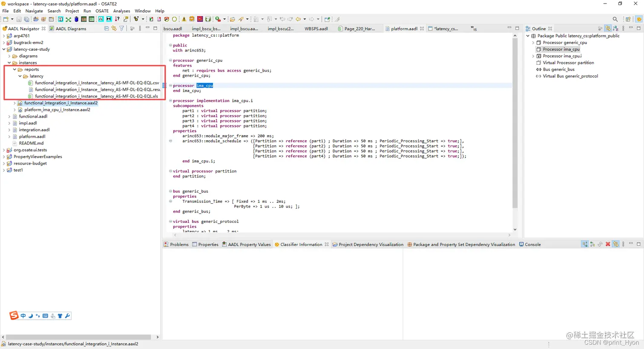Click the toolbar Search magnifier icon
The width and height of the screenshot is (644, 349).
tap(615, 19)
